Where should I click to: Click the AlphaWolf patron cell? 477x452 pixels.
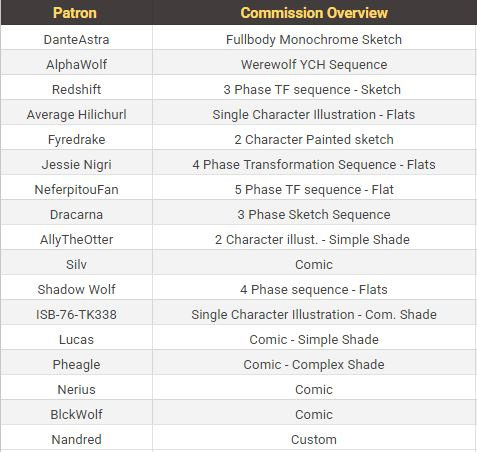[x=76, y=63]
